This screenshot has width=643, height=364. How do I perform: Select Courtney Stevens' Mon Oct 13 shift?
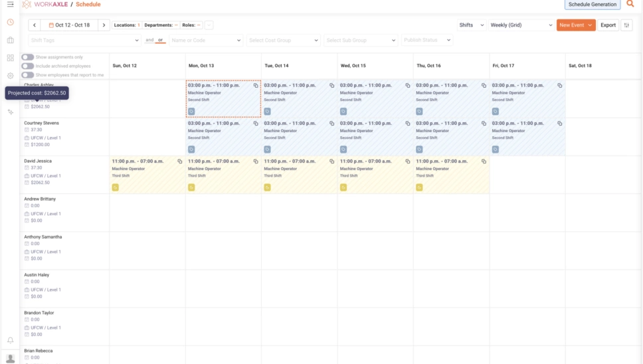click(x=223, y=137)
